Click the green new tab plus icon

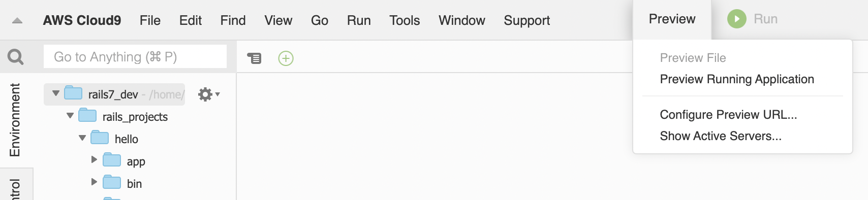286,58
